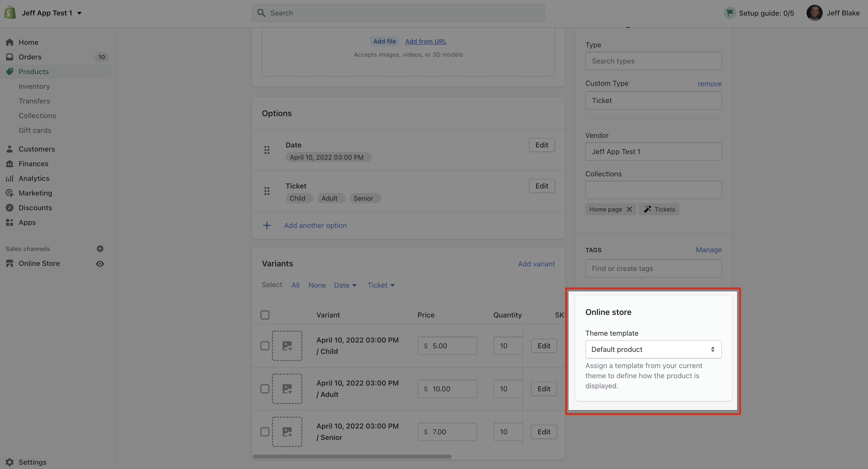Viewport: 868px width, 469px height.
Task: Remove Home page collection with X
Action: 629,209
